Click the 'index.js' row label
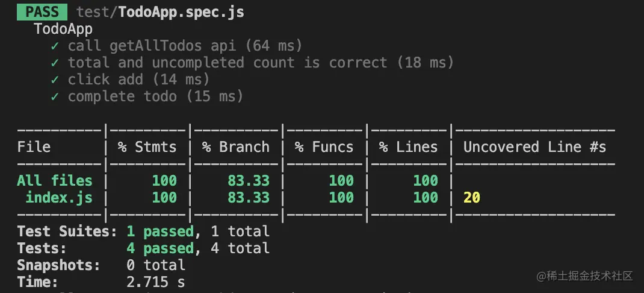This screenshot has height=293, width=644. tap(59, 198)
